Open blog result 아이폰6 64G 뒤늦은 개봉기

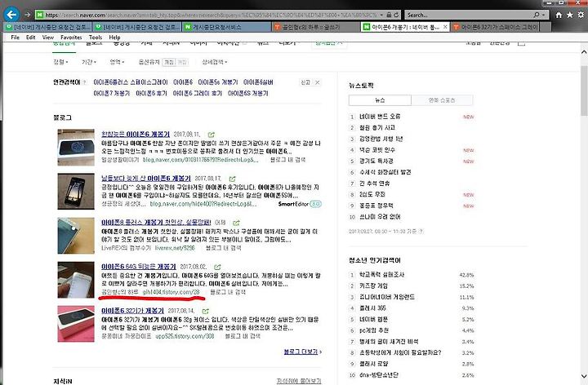point(138,267)
